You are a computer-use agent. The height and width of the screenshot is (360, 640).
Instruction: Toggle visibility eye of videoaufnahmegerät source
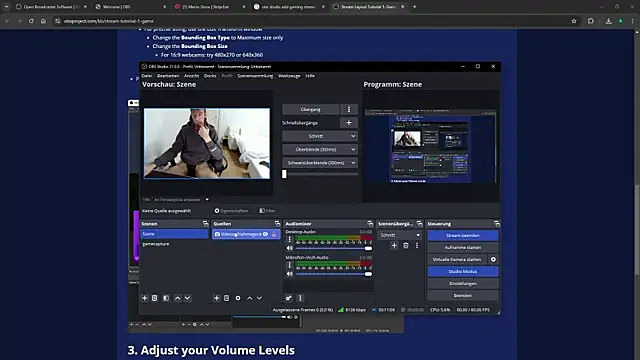coord(266,234)
